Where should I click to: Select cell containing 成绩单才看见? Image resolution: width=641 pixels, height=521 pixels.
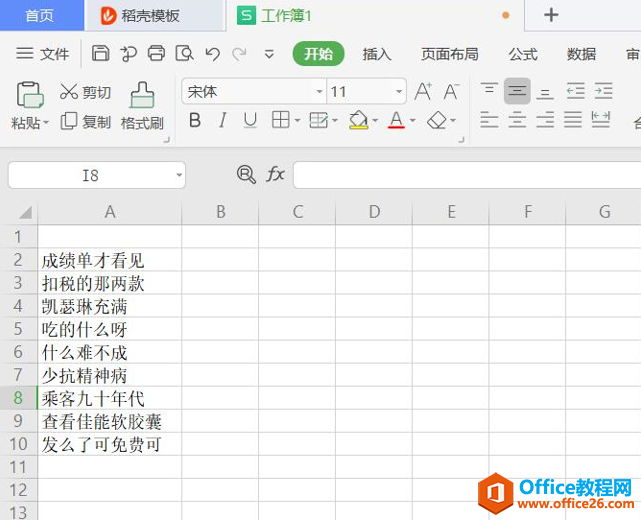pyautogui.click(x=110, y=260)
